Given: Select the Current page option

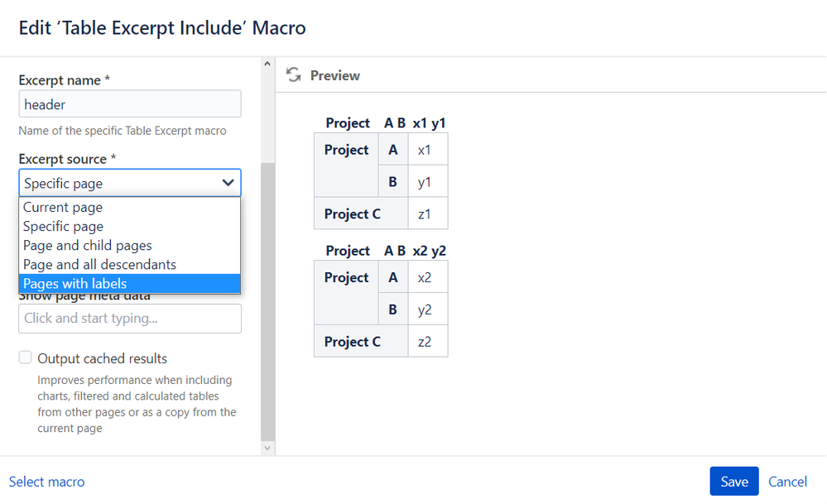Looking at the screenshot, I should [63, 208].
